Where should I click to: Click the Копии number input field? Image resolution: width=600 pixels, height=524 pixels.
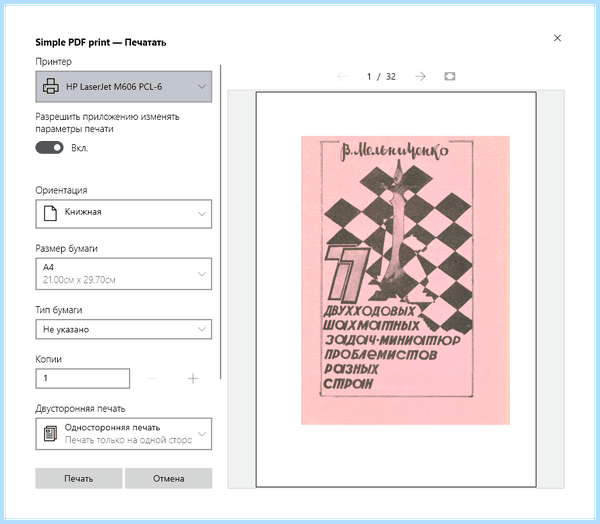tap(83, 378)
